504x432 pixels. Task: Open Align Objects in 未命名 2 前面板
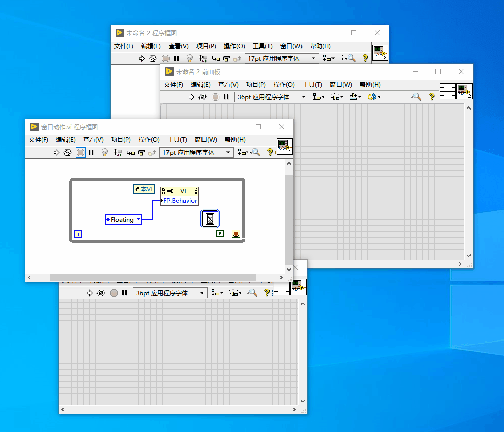319,97
